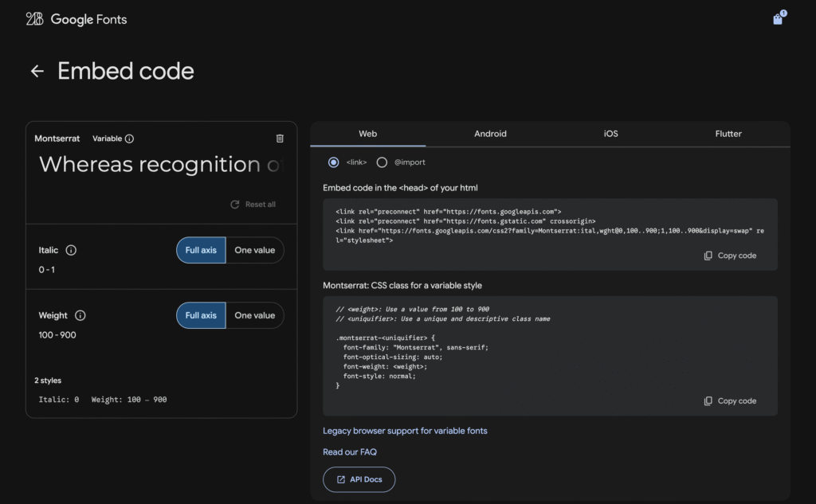Select One value for Italic
This screenshot has height=504, width=816.
click(255, 250)
